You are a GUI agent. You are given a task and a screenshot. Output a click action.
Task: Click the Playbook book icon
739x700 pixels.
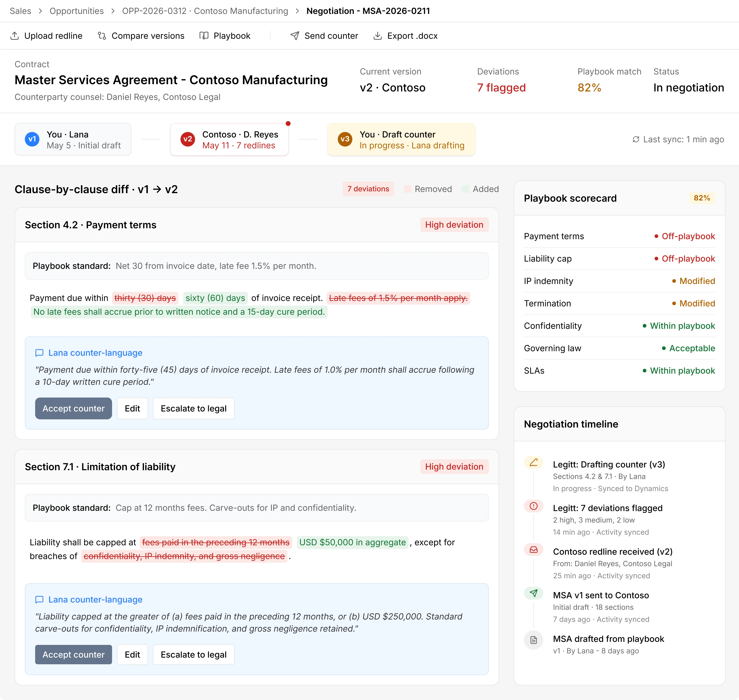click(x=204, y=36)
